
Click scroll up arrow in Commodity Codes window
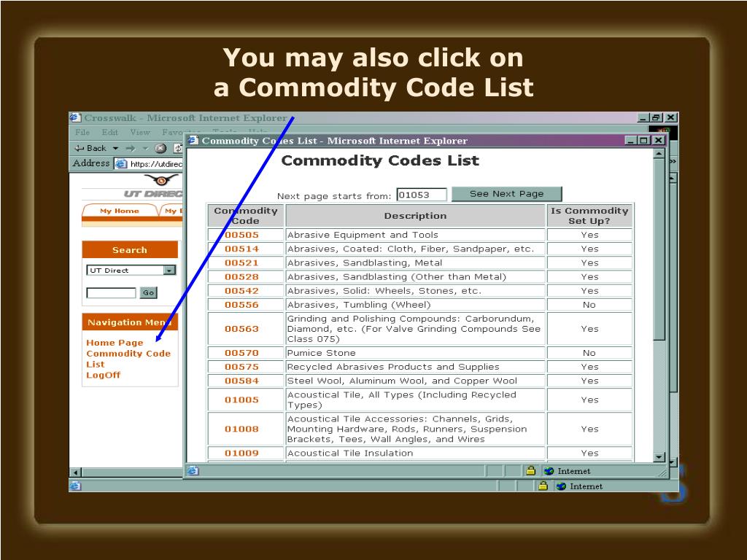(659, 153)
